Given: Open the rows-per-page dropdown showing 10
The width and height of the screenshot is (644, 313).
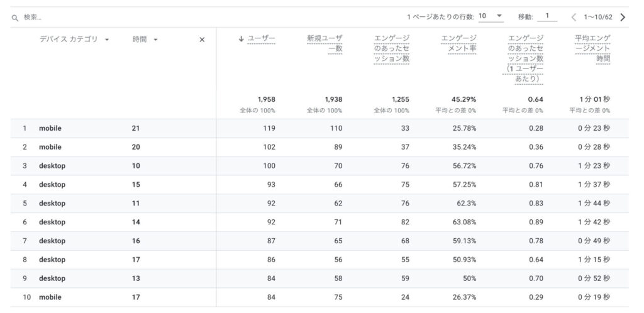Looking at the screenshot, I should [491, 16].
